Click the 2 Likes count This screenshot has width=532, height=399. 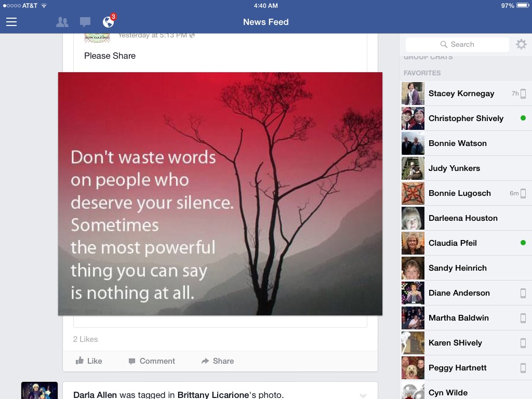click(86, 339)
